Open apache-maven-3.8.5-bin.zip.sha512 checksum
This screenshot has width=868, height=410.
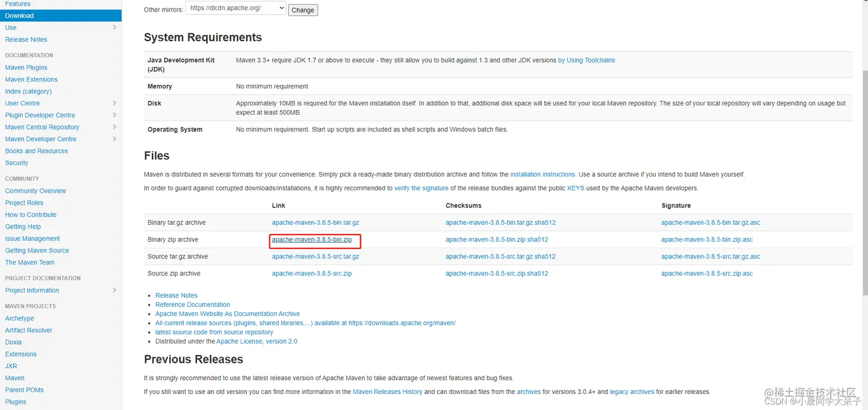497,240
